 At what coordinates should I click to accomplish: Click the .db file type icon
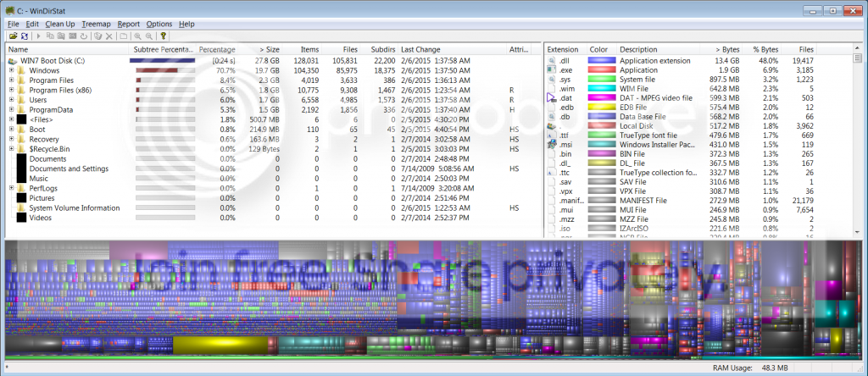[x=551, y=117]
